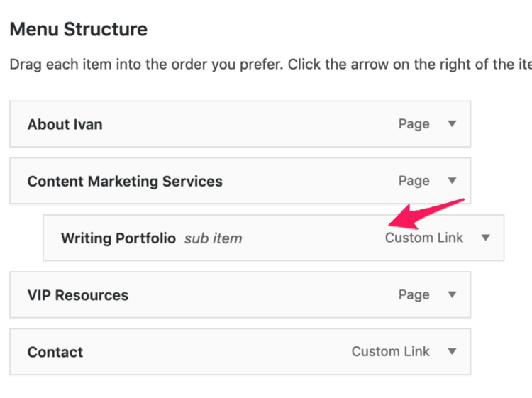
Task: Expand the Contact menu item arrow
Action: pos(452,351)
